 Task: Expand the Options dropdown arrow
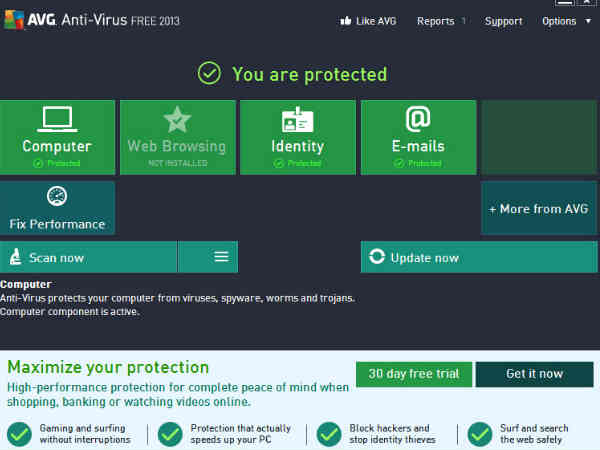tap(588, 21)
